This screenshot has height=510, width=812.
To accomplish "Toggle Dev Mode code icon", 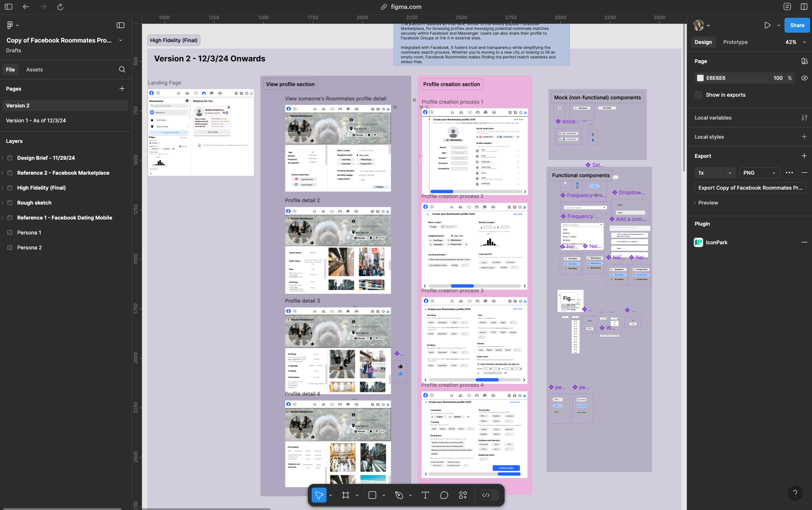I will (486, 495).
